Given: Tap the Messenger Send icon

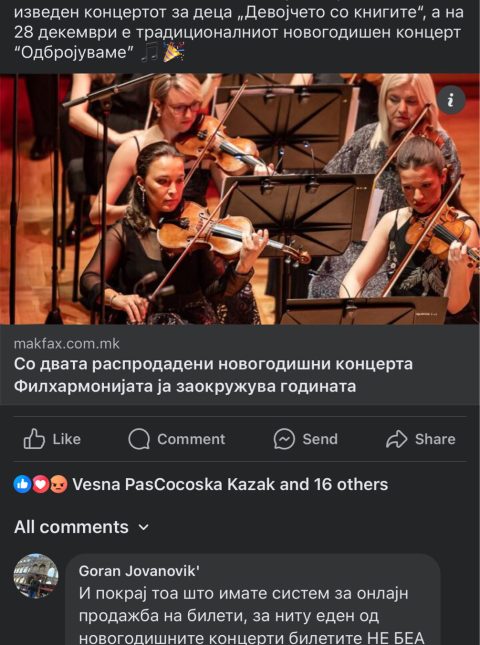Looking at the screenshot, I should click(x=285, y=439).
